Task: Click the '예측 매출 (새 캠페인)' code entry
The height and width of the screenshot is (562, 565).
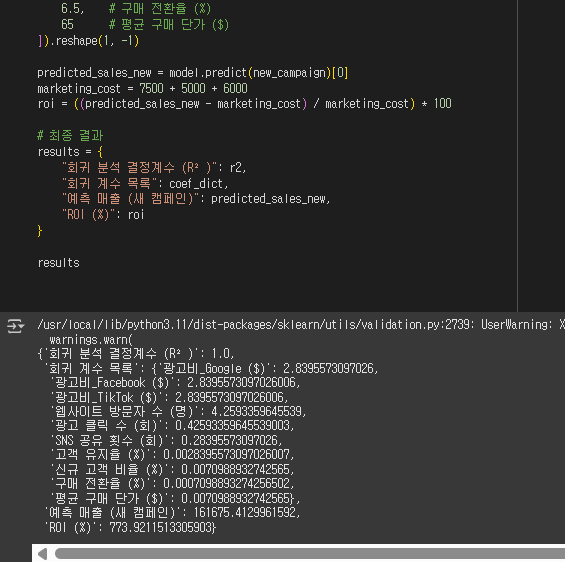Action: [196, 199]
